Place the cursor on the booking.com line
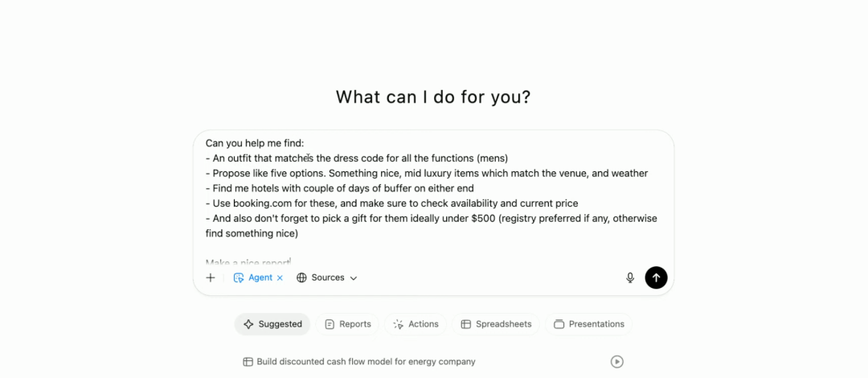 pos(391,203)
